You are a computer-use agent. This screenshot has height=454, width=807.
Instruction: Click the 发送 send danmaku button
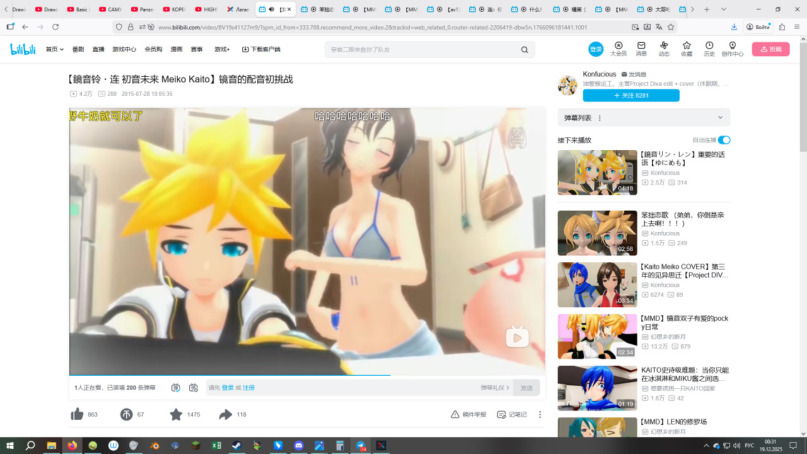pos(526,388)
